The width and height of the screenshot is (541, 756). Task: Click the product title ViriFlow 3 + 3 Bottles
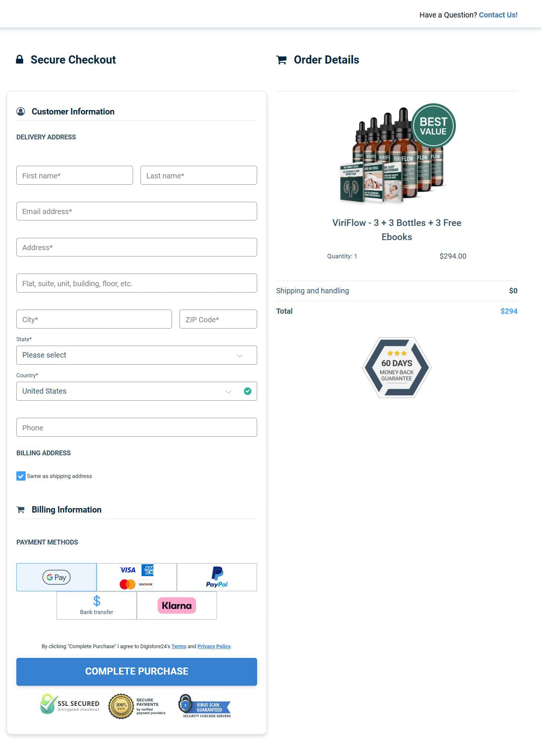(x=397, y=230)
